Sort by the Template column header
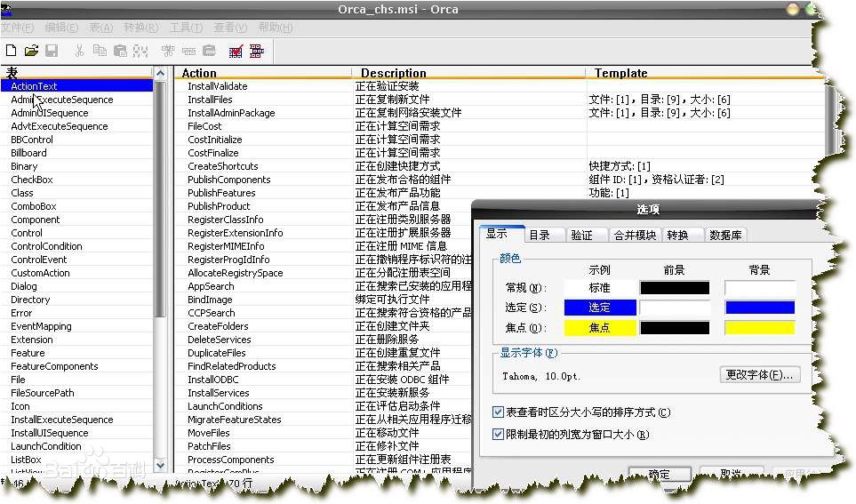Image resolution: width=856 pixels, height=504 pixels. coord(704,73)
